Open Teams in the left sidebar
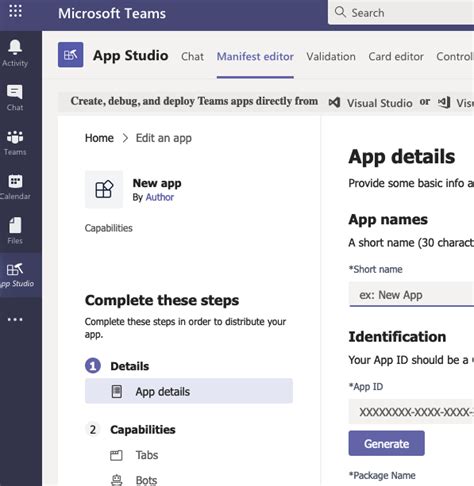Screen dimensions: 474x486 click(15, 142)
